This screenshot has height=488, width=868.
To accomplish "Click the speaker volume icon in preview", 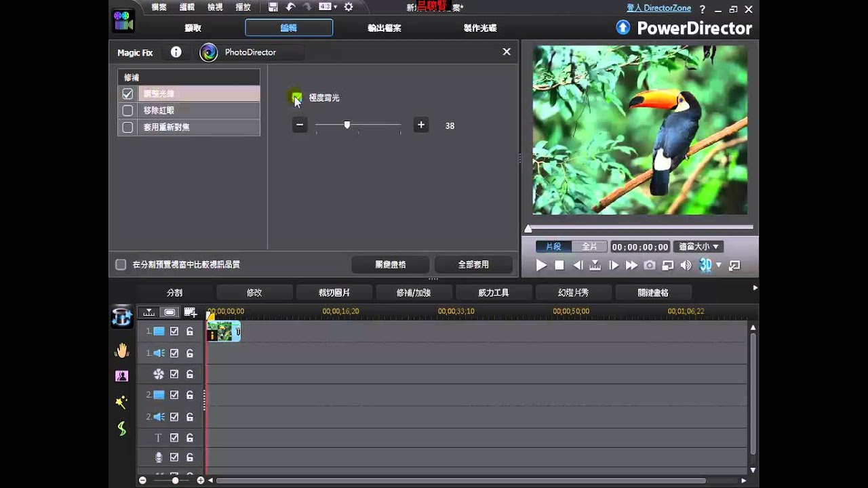I will [686, 265].
